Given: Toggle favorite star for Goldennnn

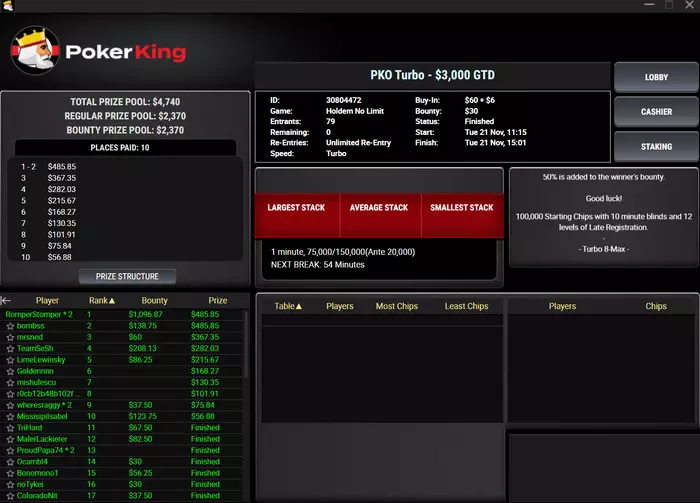Looking at the screenshot, I should 10,371.
